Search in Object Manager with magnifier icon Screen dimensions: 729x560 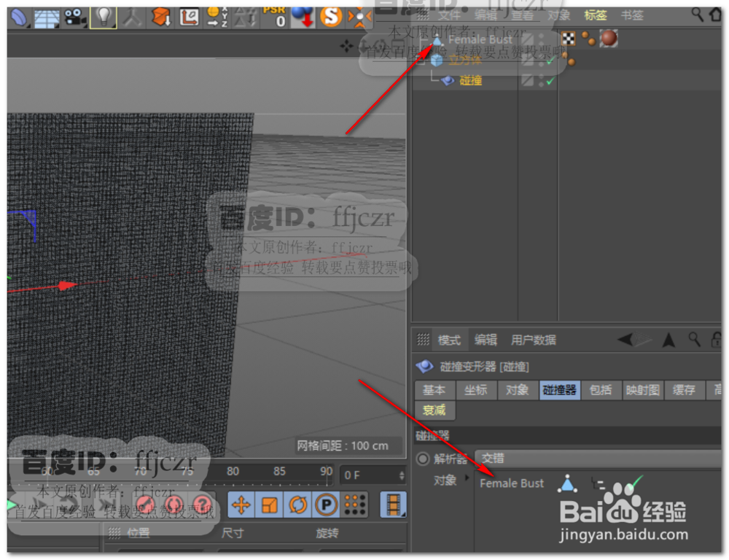pos(697,15)
